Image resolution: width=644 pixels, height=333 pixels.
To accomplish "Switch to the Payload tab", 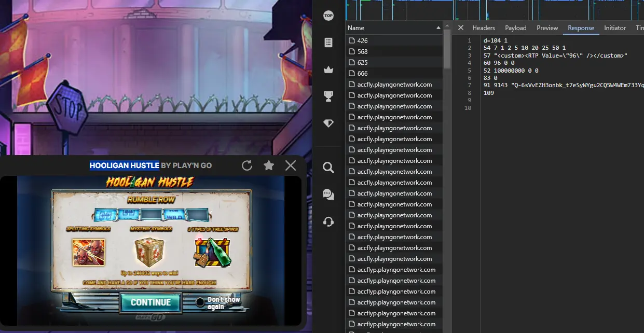I will 516,28.
